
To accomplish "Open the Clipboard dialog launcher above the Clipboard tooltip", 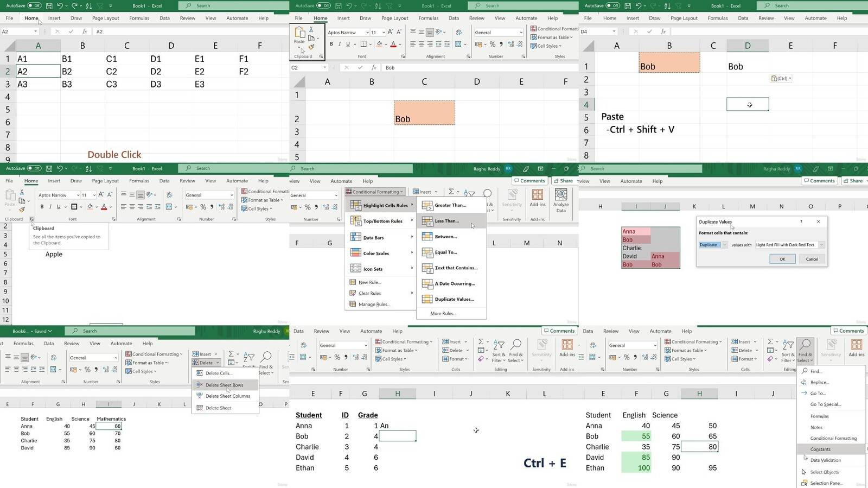I will [31, 219].
